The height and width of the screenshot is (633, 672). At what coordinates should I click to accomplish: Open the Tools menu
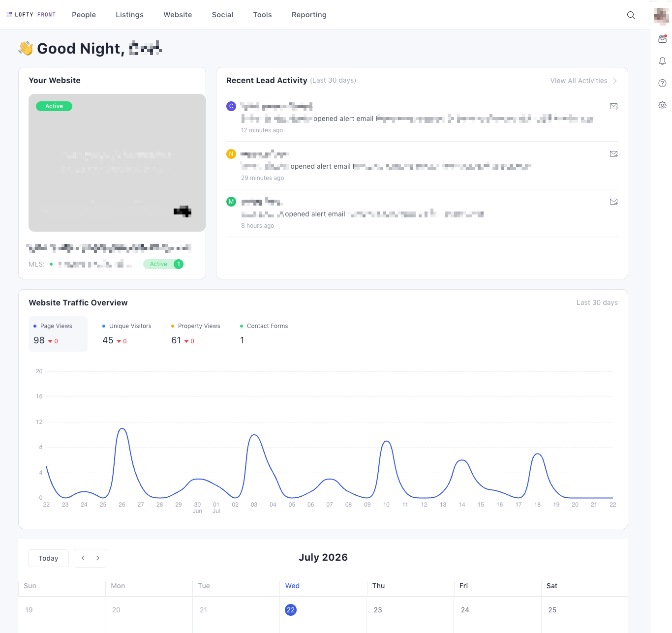click(262, 15)
